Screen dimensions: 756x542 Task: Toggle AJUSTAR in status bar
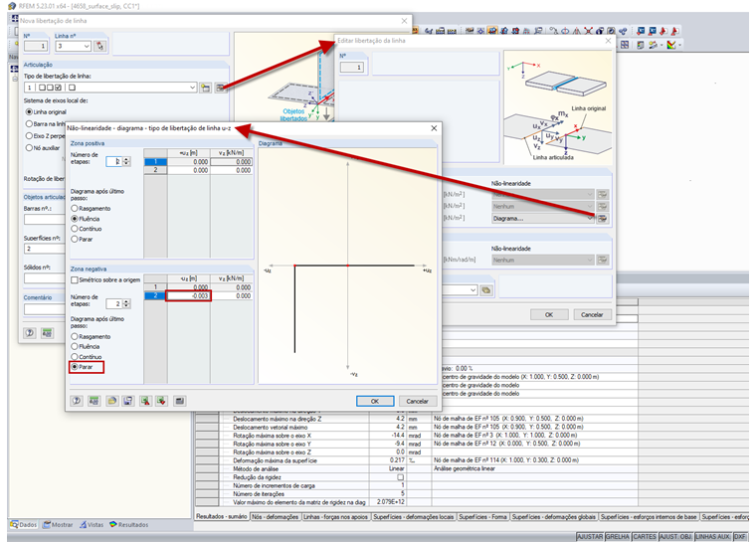[x=590, y=536]
